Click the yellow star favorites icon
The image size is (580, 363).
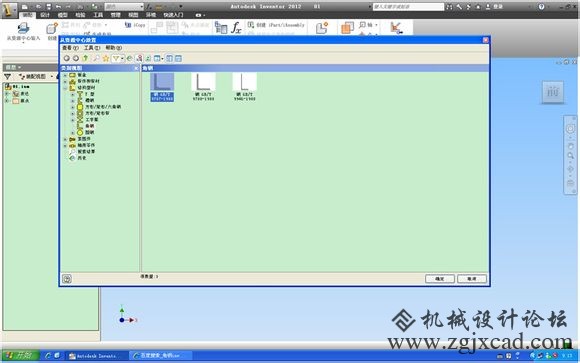(106, 58)
